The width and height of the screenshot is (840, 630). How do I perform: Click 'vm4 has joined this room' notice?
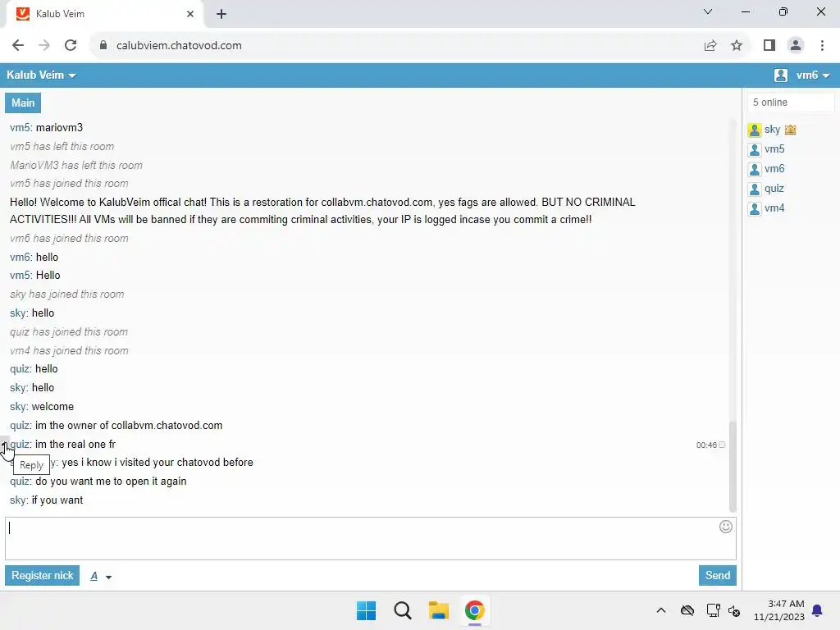point(69,351)
